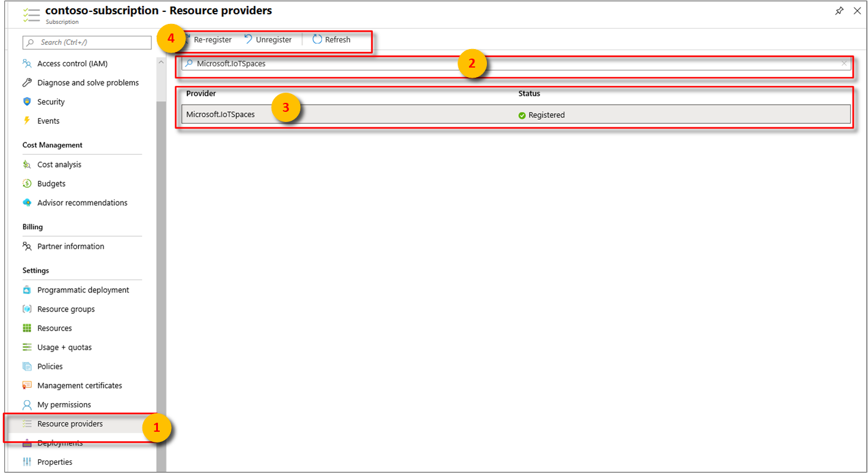868x473 pixels.
Task: Click the Programmatic deployment icon
Action: tap(27, 290)
